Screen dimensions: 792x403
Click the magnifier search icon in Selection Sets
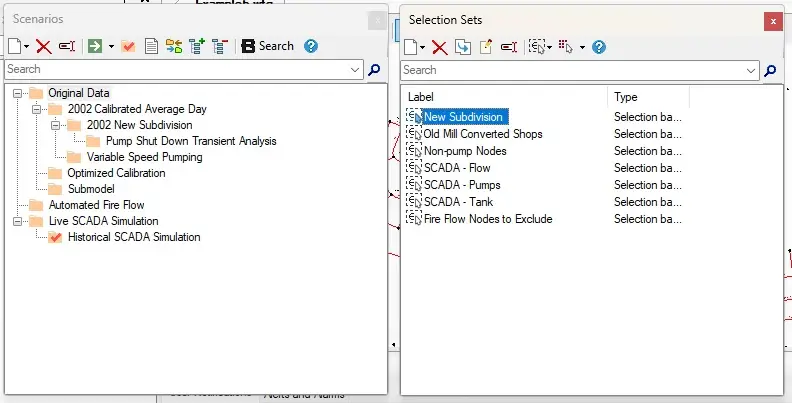(x=770, y=71)
